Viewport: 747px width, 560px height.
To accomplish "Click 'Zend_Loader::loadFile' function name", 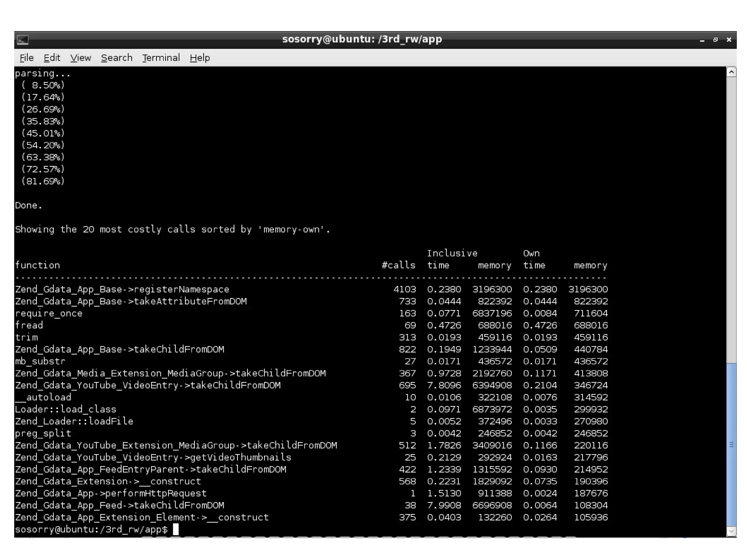I will click(x=74, y=421).
